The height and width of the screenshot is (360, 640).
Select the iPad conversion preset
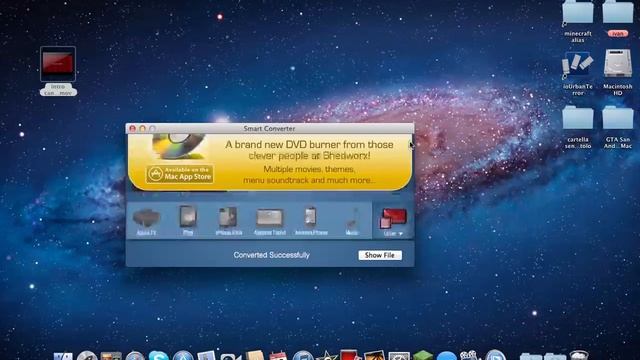(x=188, y=221)
